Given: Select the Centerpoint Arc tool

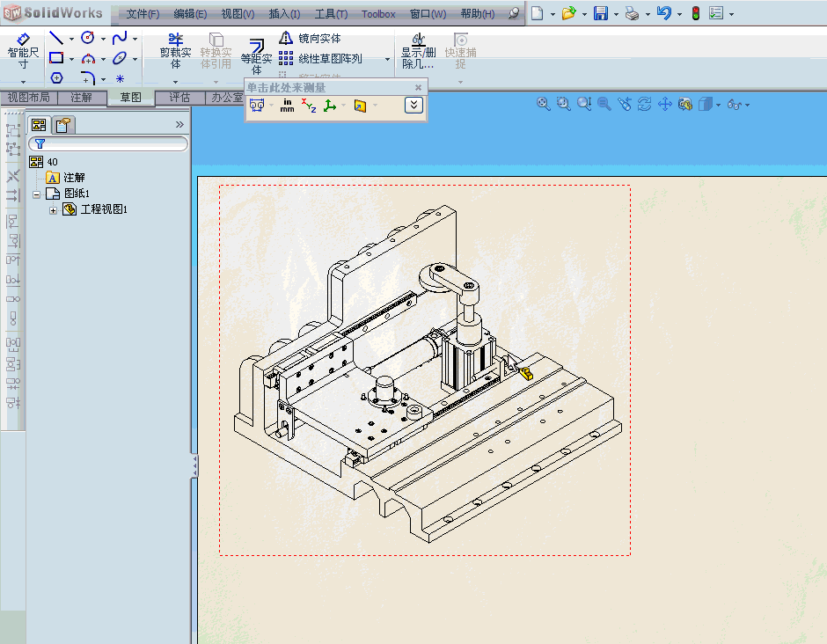Looking at the screenshot, I should (88, 59).
